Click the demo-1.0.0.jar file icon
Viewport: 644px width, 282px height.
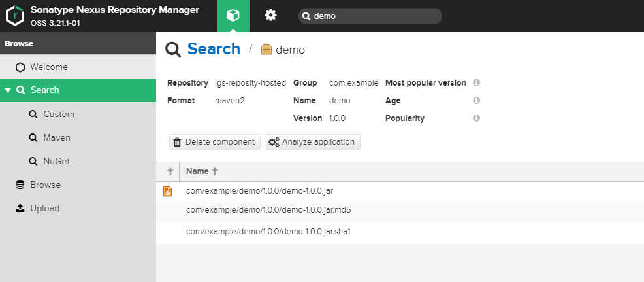[167, 191]
